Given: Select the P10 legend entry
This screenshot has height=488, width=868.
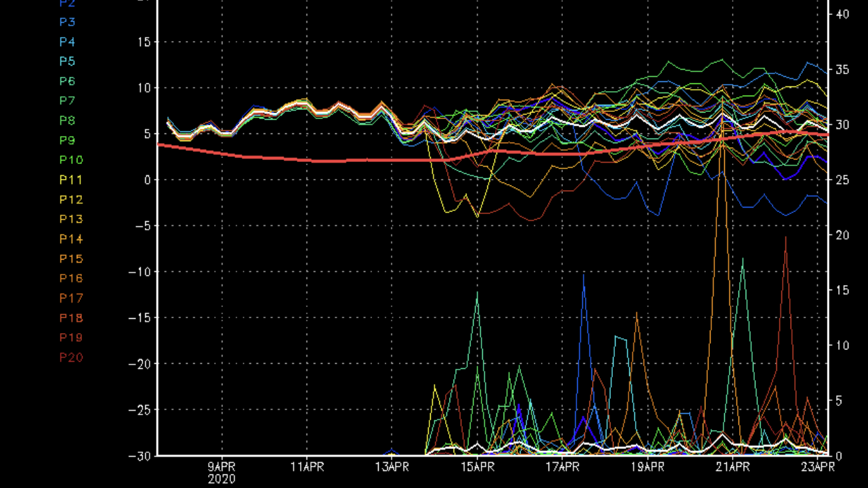Looking at the screenshot, I should [71, 160].
